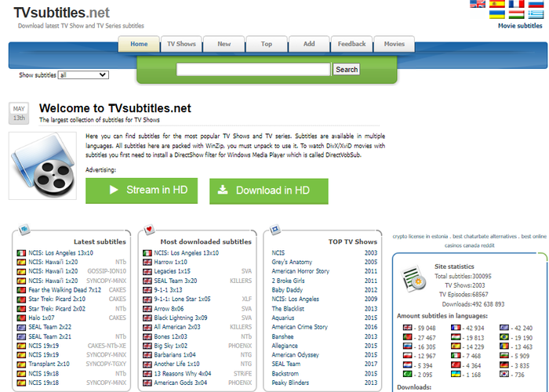Click the Download in HD button

(x=269, y=191)
